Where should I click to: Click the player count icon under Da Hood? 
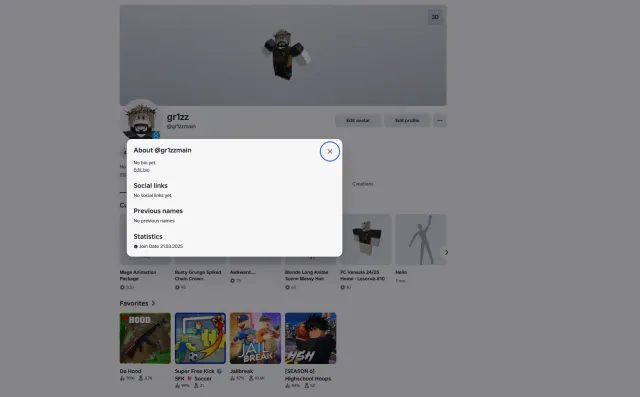[141, 378]
